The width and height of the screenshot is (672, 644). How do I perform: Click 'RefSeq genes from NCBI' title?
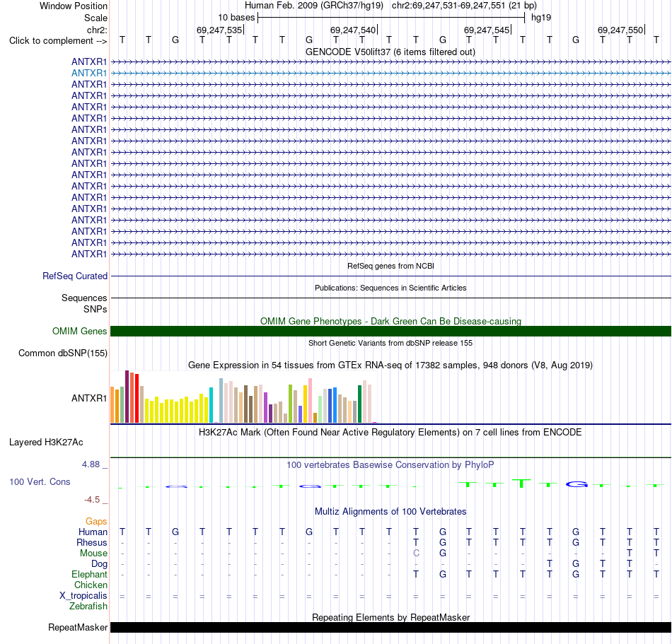(391, 266)
